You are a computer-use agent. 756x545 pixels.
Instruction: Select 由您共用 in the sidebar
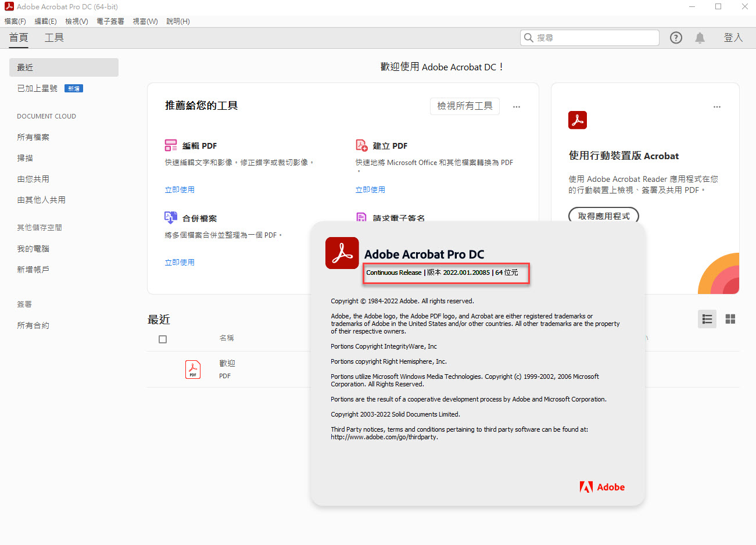33,179
